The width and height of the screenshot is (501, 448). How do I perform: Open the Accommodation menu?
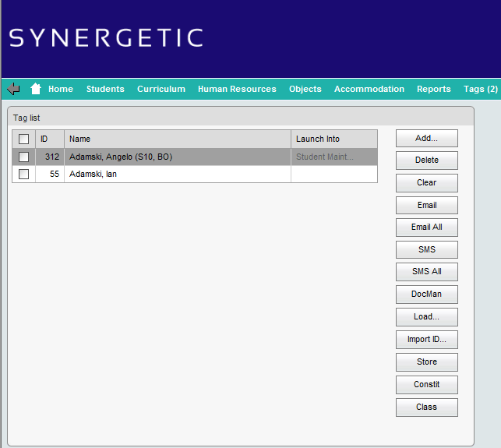[x=369, y=89]
